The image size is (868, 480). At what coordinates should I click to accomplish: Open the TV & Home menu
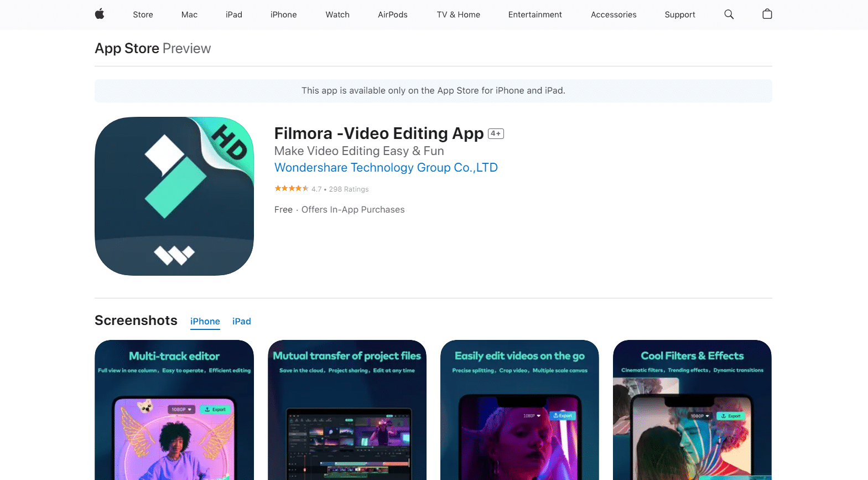pyautogui.click(x=459, y=14)
